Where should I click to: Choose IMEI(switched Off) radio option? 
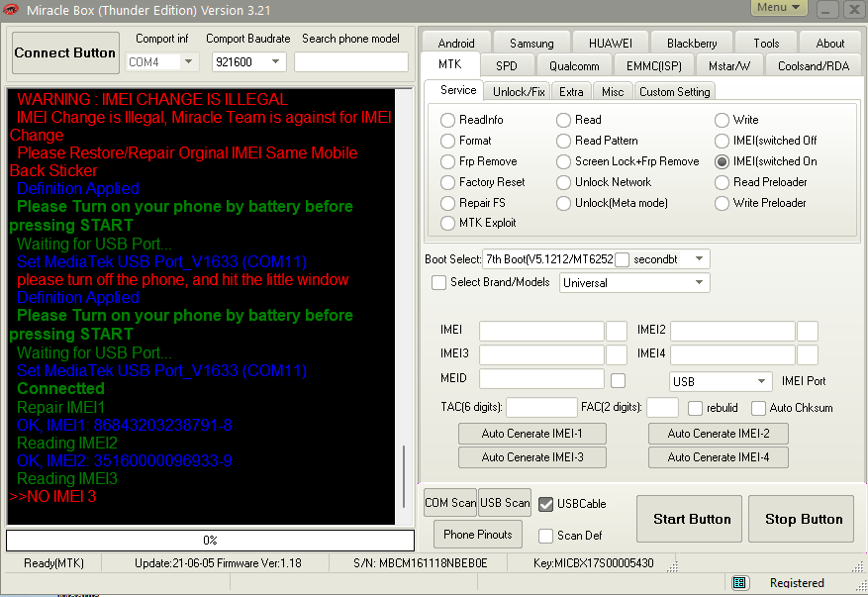(722, 142)
